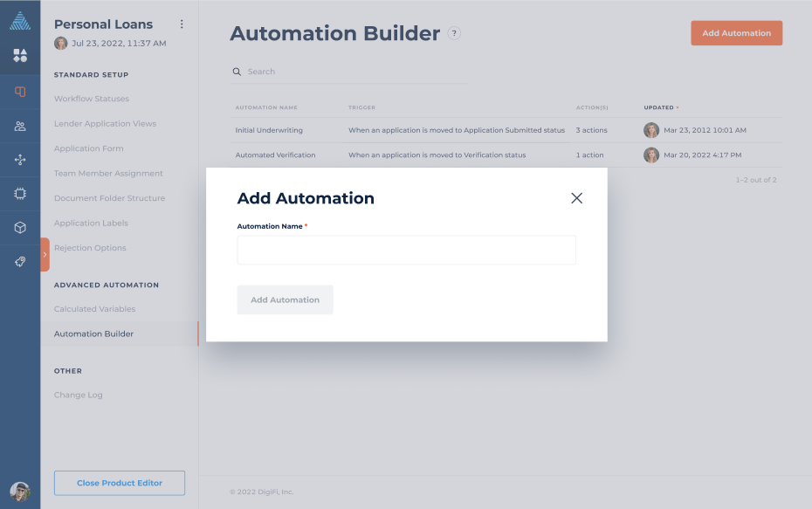Click the magnifier icon in the search bar
Screen dimensions: 812x509
click(236, 71)
